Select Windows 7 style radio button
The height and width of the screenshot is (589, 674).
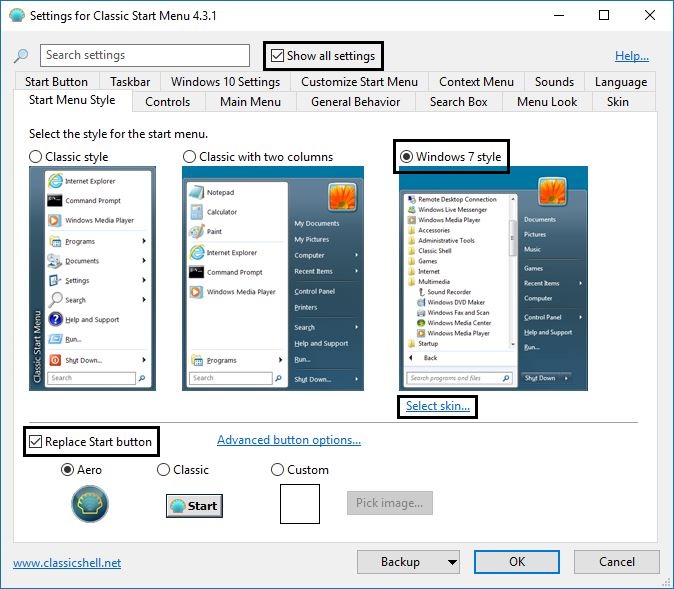click(x=406, y=157)
